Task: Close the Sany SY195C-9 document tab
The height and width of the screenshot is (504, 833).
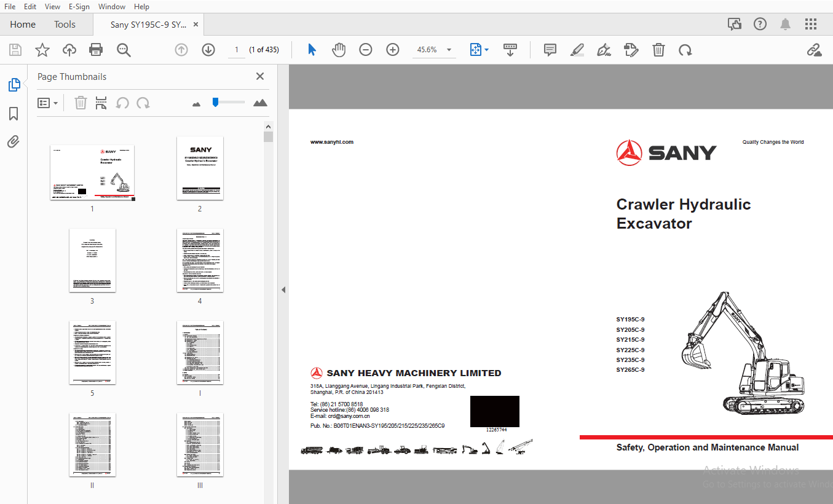Action: 195,25
